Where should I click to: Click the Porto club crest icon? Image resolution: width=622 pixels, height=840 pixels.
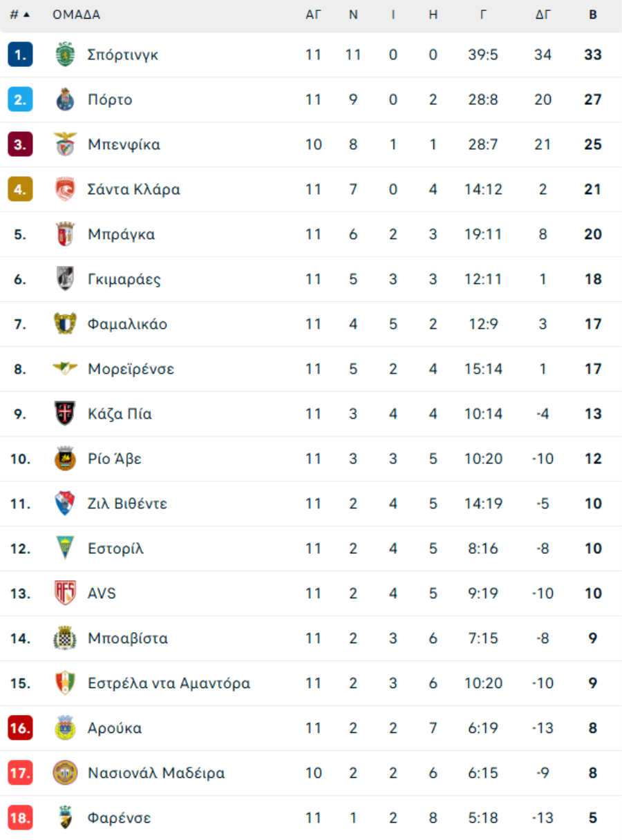[x=65, y=99]
